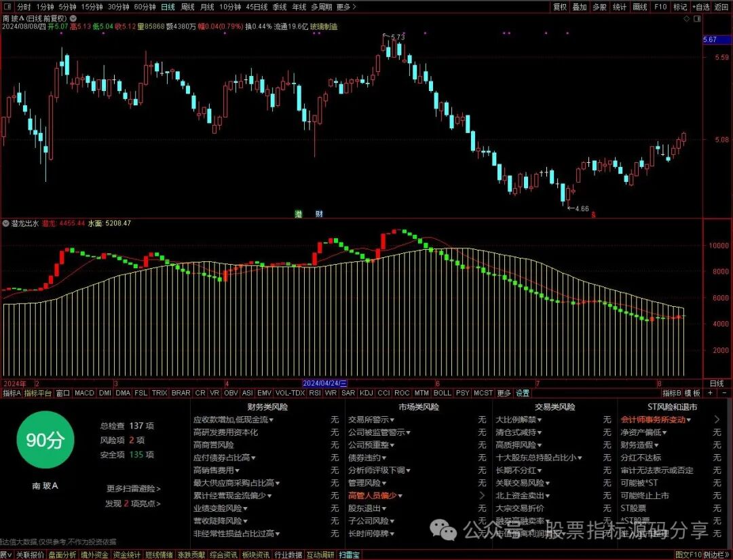Open the 盘面分析 bottom tab
This screenshot has width=733, height=560.
coord(62,555)
